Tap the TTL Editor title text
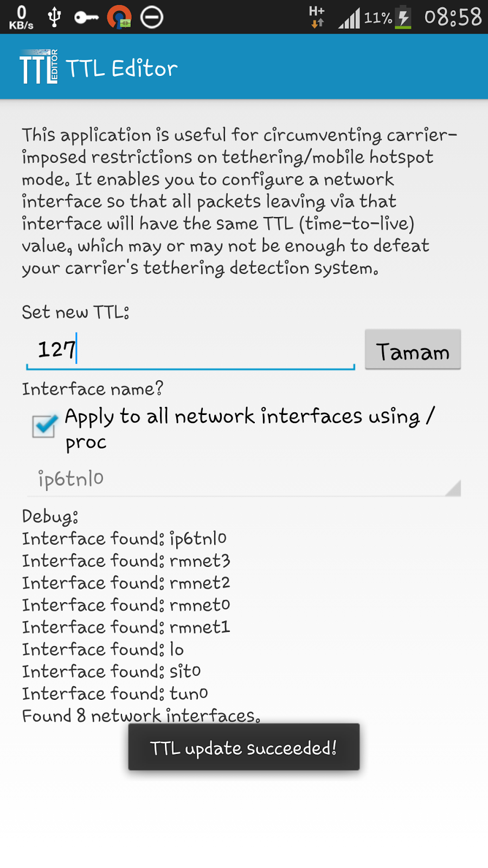488x868 pixels. click(122, 68)
